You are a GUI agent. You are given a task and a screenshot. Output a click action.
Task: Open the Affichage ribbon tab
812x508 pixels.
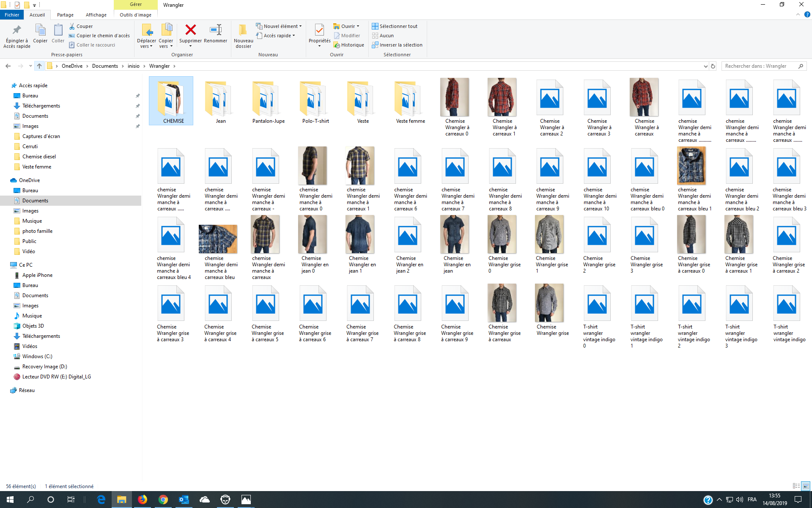(96, 15)
